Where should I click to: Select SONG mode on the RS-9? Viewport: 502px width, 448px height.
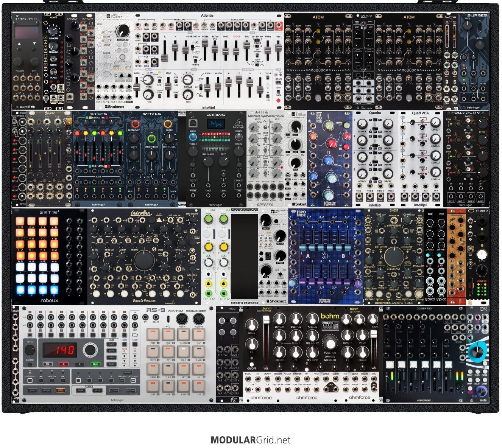33,390
